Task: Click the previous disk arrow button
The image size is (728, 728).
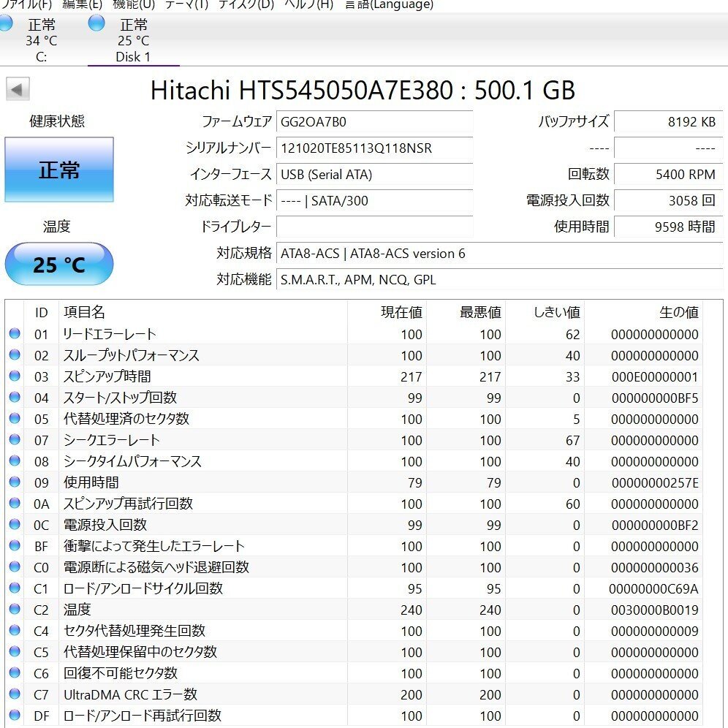Action: [18, 88]
